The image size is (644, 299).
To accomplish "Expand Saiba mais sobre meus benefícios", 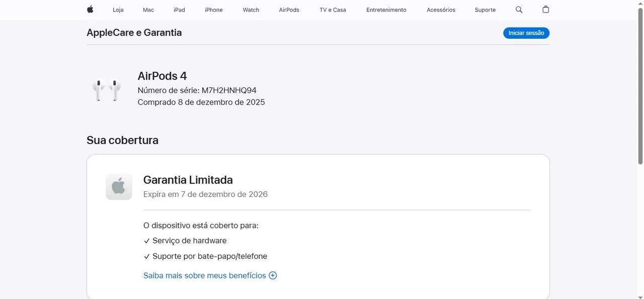I will pyautogui.click(x=204, y=275).
